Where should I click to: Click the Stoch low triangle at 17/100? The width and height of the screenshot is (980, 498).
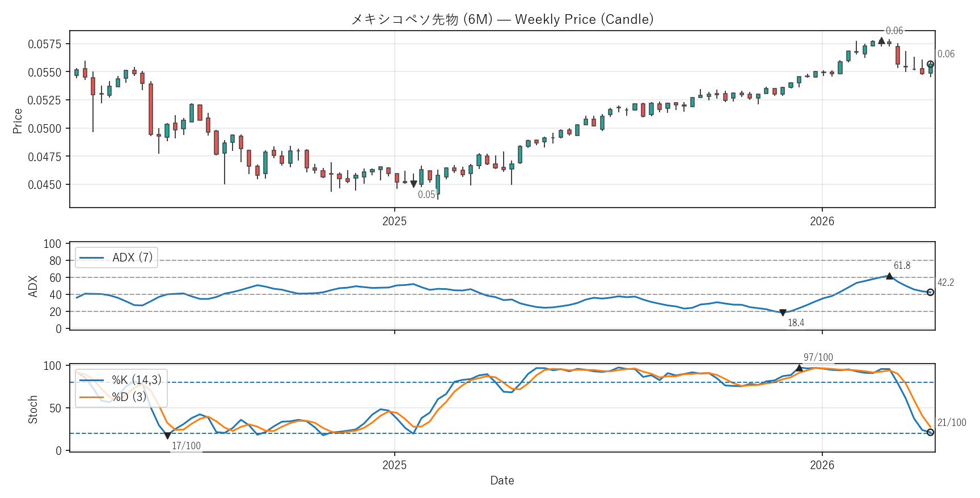pyautogui.click(x=167, y=436)
